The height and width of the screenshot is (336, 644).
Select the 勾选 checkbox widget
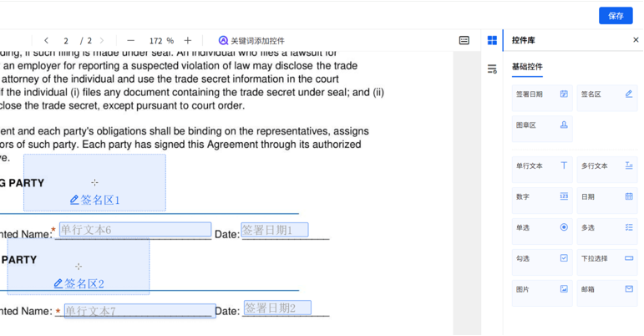541,258
